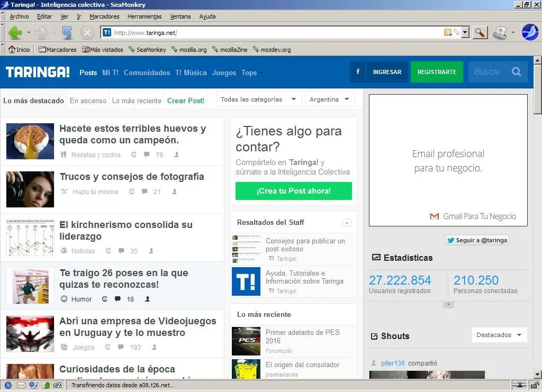Select the Lo más destacado tab
The image size is (542, 392).
[33, 101]
